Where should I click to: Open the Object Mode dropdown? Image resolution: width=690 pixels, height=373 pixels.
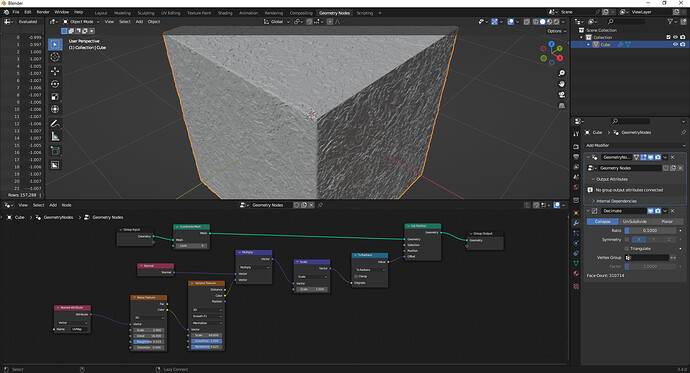tap(81, 22)
